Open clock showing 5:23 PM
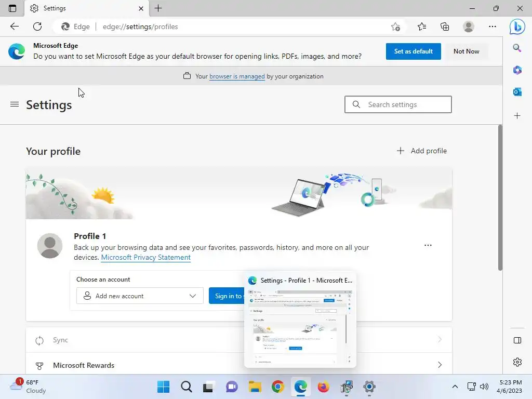The width and height of the screenshot is (532, 399). (x=509, y=387)
